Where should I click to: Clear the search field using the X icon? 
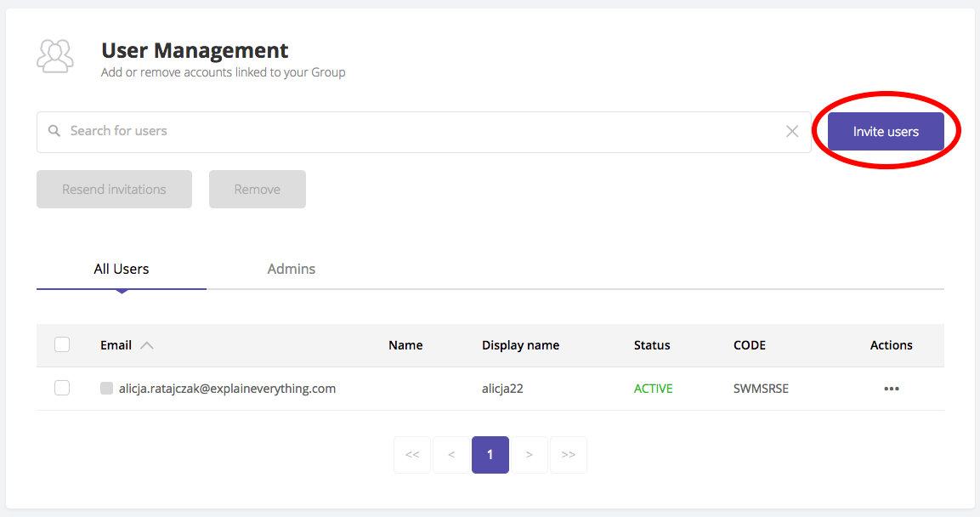[791, 131]
